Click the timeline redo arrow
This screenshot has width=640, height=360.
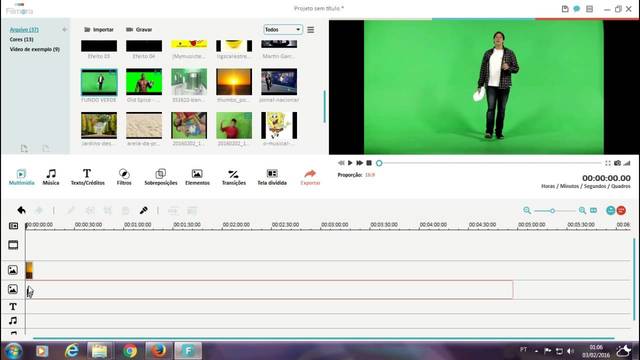pyautogui.click(x=39, y=210)
